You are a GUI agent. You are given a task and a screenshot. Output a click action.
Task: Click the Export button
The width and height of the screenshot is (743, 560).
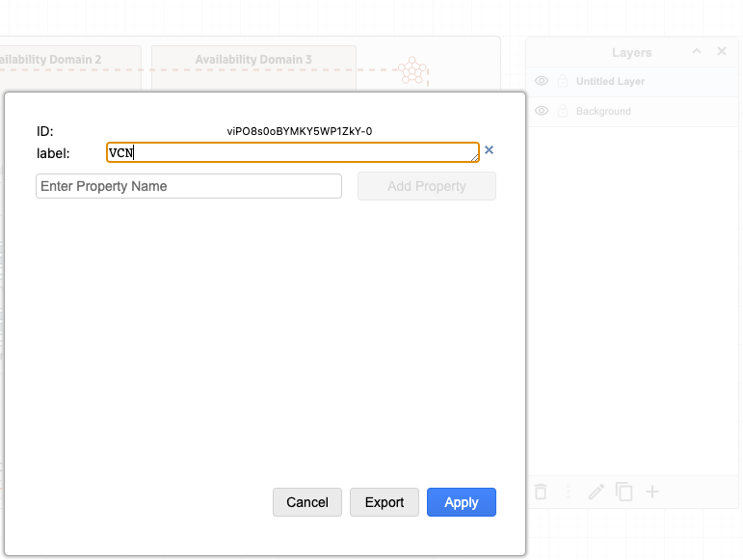(385, 502)
